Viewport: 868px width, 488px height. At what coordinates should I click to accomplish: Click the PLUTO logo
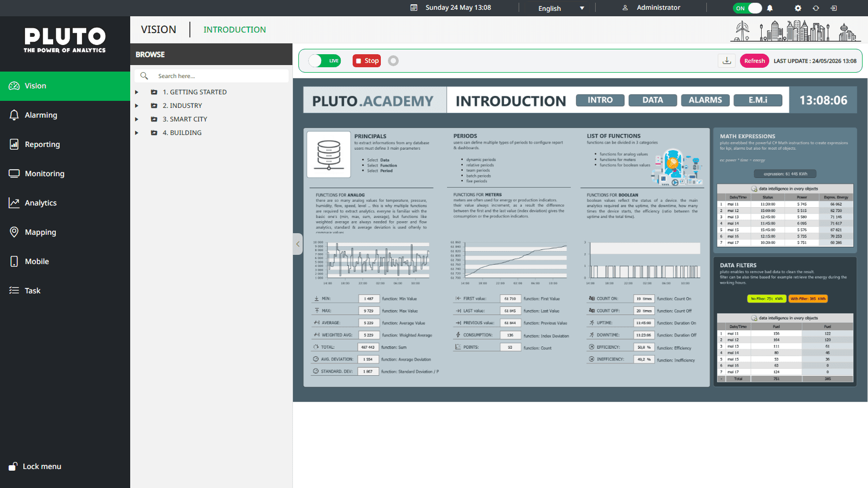[x=65, y=40]
